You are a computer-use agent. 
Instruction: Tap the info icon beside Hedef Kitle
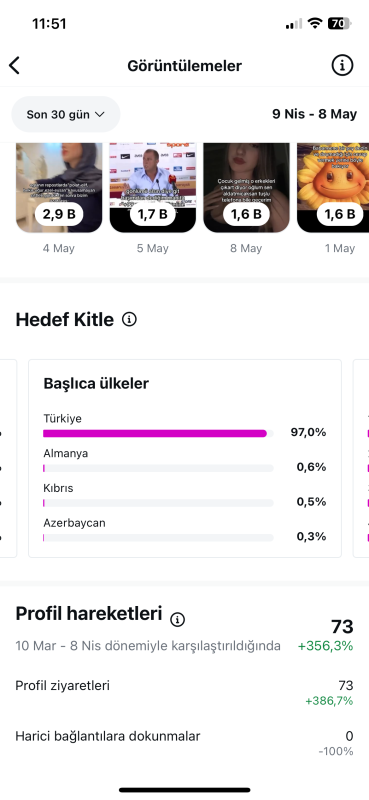[x=129, y=320]
